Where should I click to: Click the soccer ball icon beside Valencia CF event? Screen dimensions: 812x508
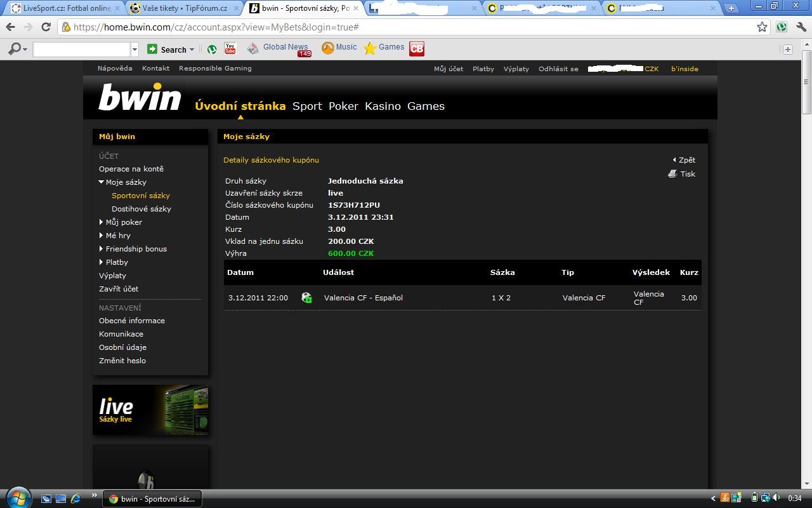[306, 298]
